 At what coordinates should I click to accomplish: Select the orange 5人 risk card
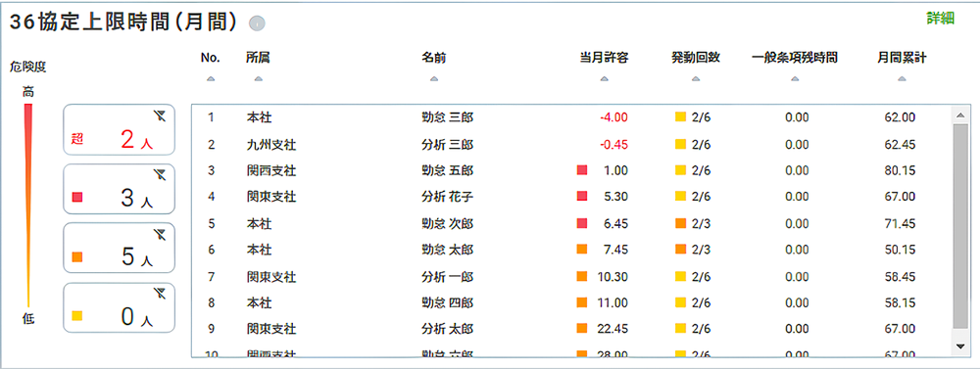point(119,249)
